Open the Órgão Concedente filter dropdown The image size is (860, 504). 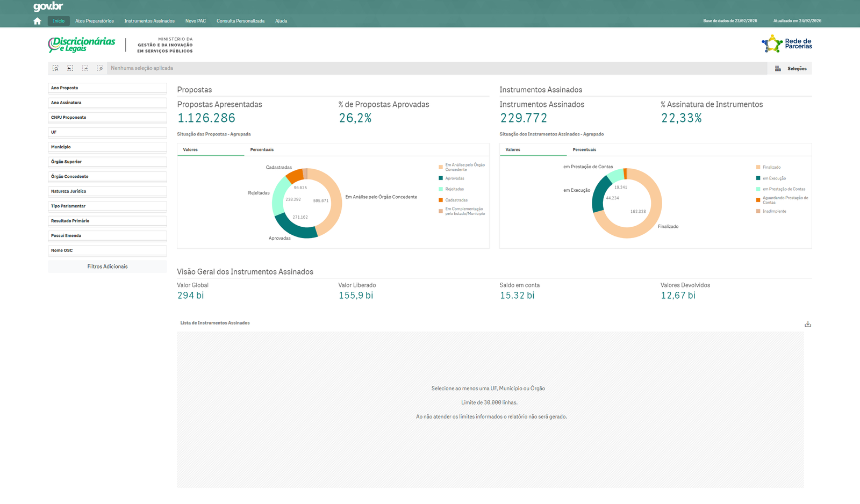tap(107, 177)
